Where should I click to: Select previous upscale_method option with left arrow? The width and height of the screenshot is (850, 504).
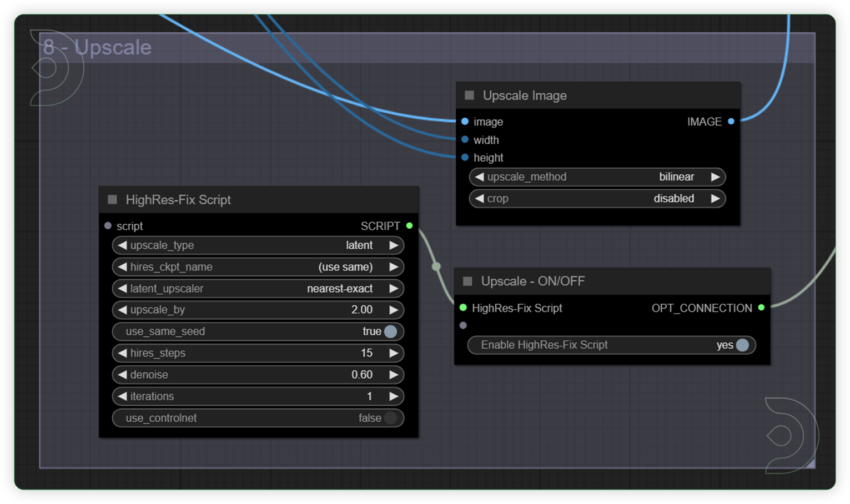click(479, 177)
